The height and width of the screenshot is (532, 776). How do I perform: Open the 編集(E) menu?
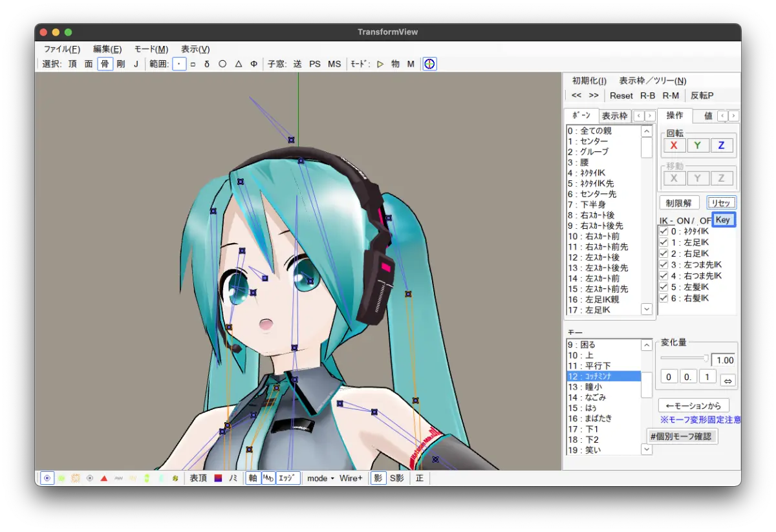(x=107, y=49)
